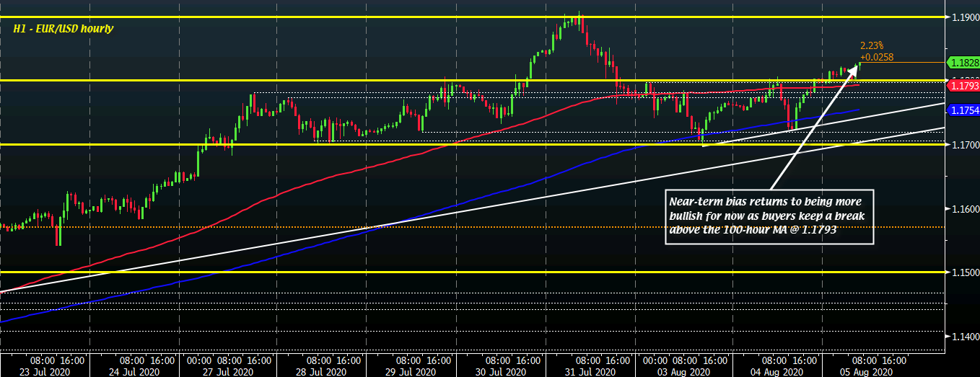980x377 pixels.
Task: Click the 1.1700 price axis label
Action: [964, 145]
